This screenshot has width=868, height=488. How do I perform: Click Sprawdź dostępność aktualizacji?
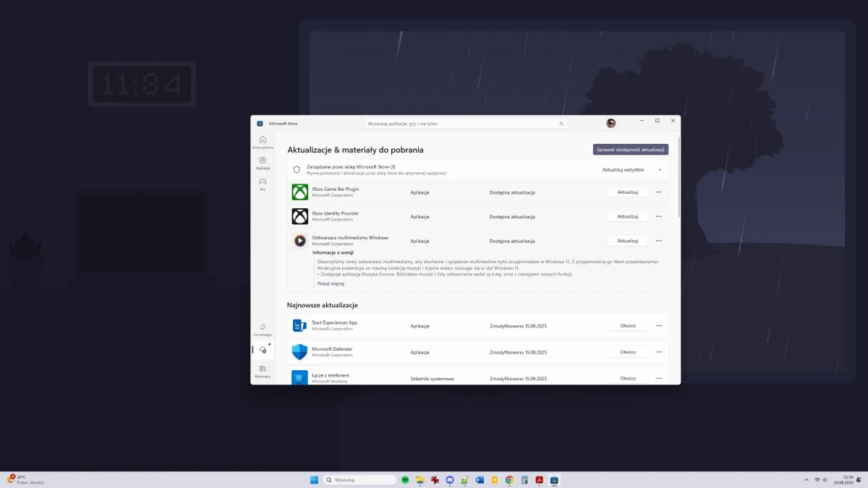click(630, 149)
